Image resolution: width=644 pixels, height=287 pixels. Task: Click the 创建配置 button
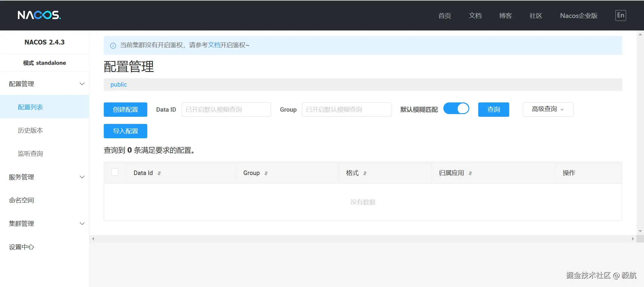[x=126, y=110]
